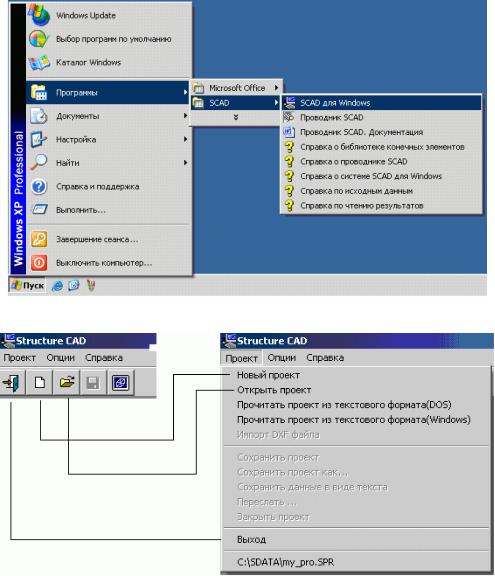
Task: Select Открыть проект from the Проект menu
Action: (274, 390)
